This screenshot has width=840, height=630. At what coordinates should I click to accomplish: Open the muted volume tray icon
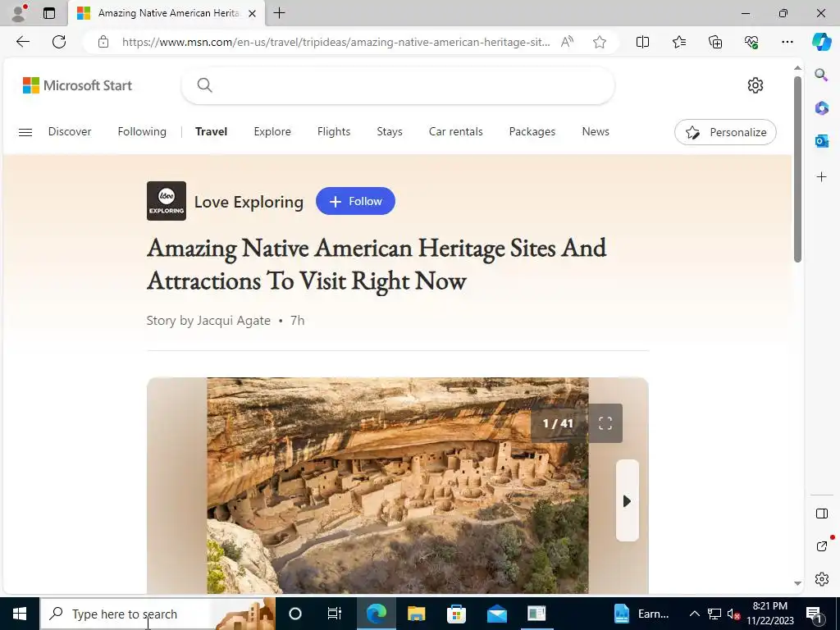point(733,614)
